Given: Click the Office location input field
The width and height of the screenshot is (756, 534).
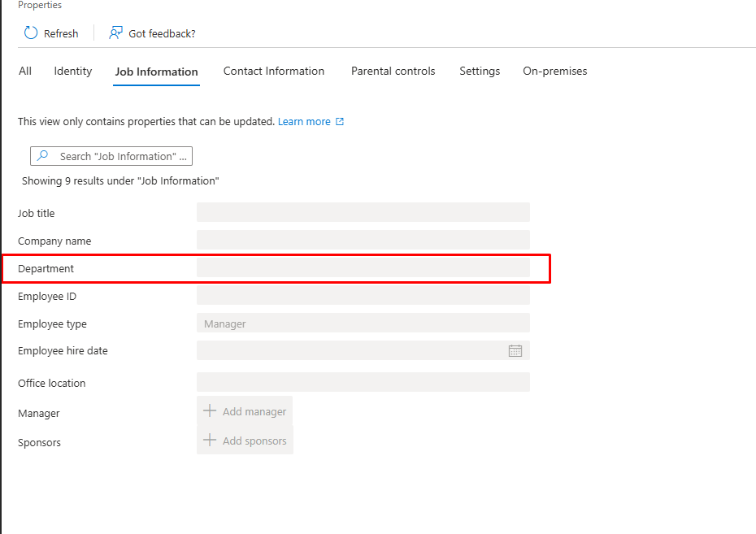Looking at the screenshot, I should point(363,382).
